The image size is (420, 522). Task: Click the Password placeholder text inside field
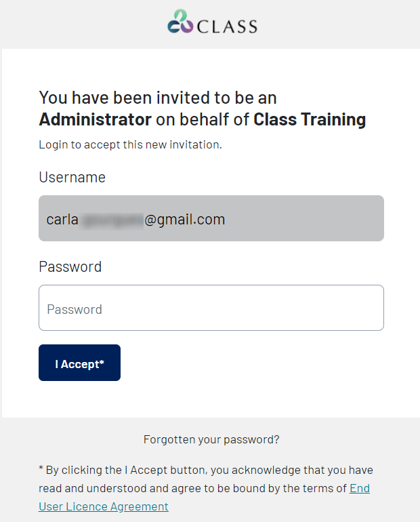(75, 309)
